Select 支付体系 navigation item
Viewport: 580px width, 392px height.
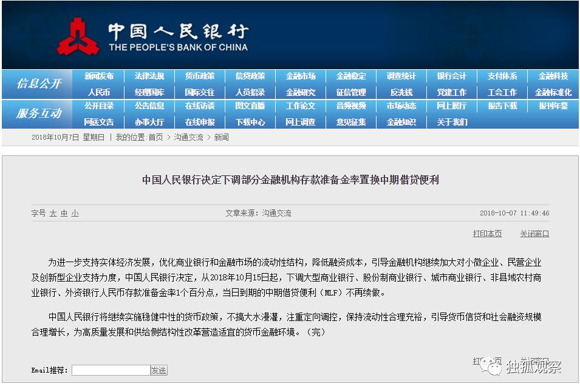pos(502,76)
